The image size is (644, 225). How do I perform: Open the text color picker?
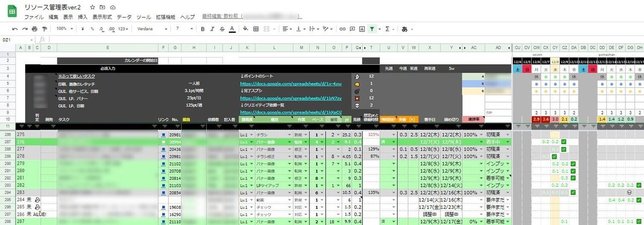pyautogui.click(x=232, y=28)
